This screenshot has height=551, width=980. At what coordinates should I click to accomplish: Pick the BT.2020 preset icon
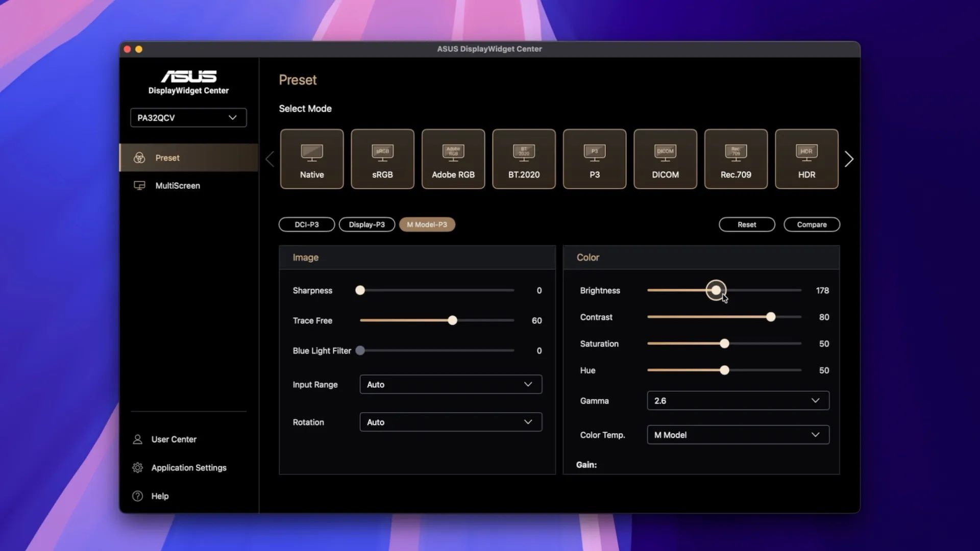(x=524, y=153)
